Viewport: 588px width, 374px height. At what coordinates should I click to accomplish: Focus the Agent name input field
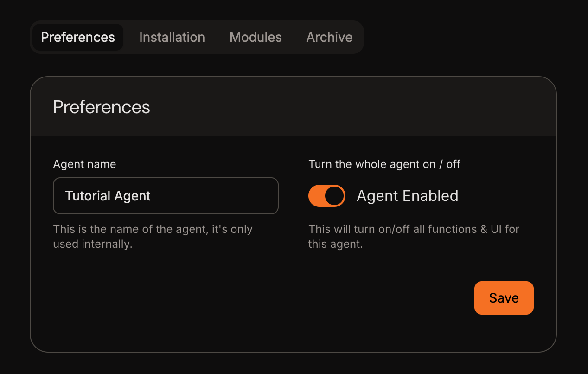point(166,196)
